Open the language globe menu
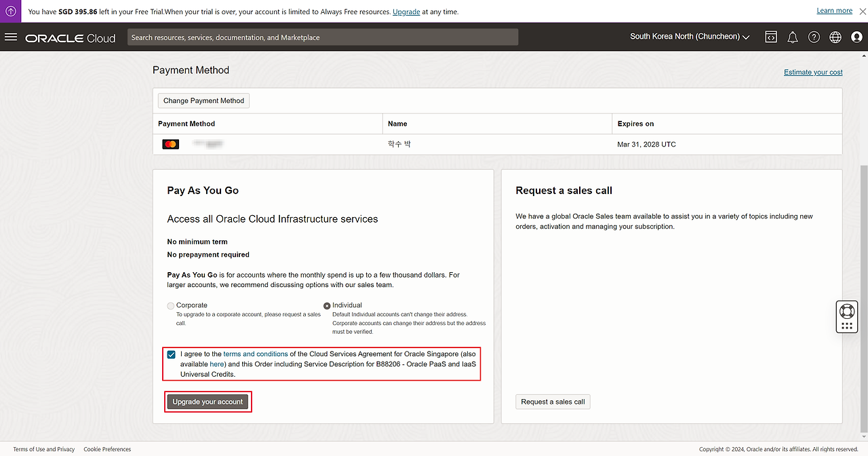The image size is (868, 456). [x=835, y=37]
